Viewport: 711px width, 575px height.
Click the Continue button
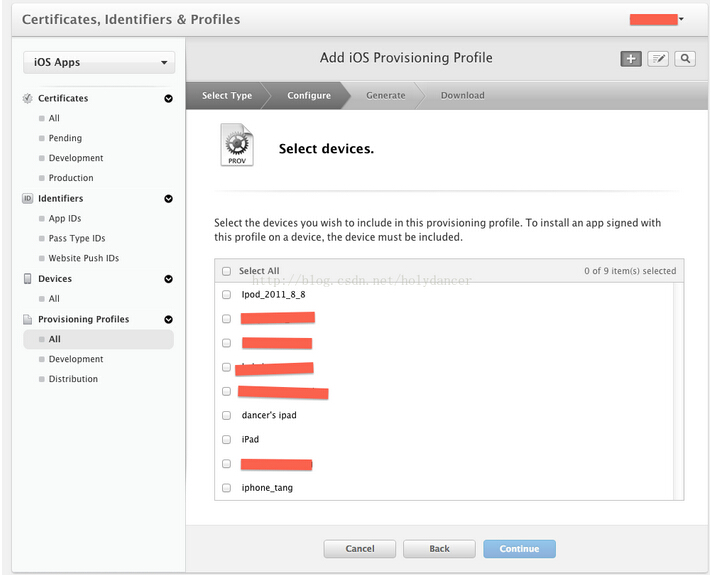pos(519,549)
